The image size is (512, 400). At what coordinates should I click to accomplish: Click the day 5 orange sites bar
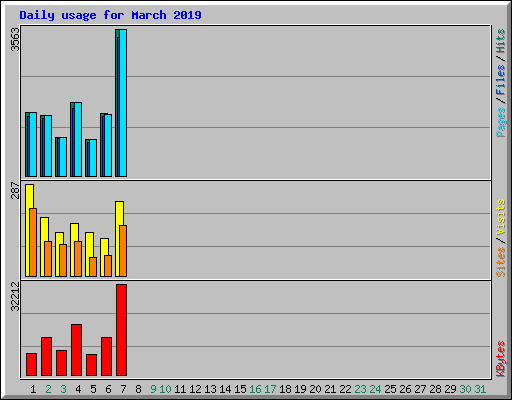93,267
